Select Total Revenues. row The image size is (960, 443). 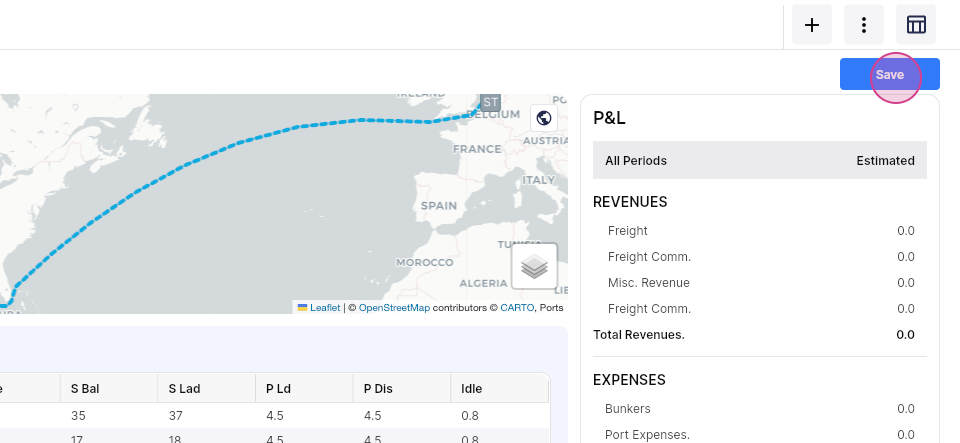coord(760,335)
